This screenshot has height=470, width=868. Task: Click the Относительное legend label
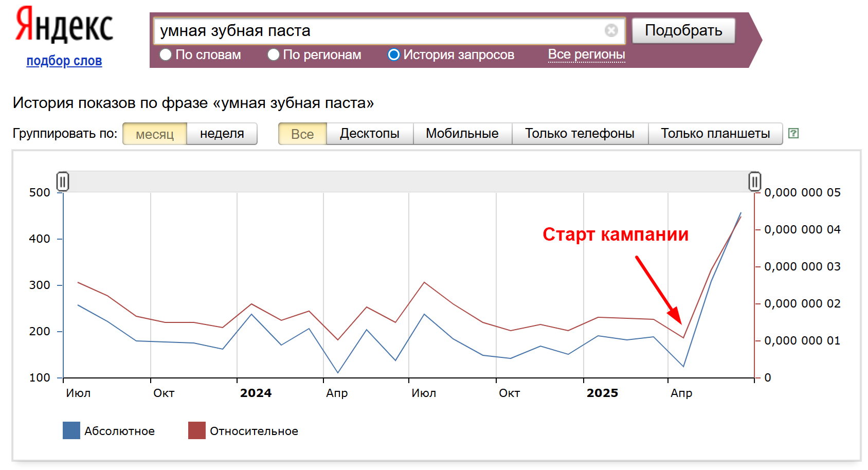254,431
